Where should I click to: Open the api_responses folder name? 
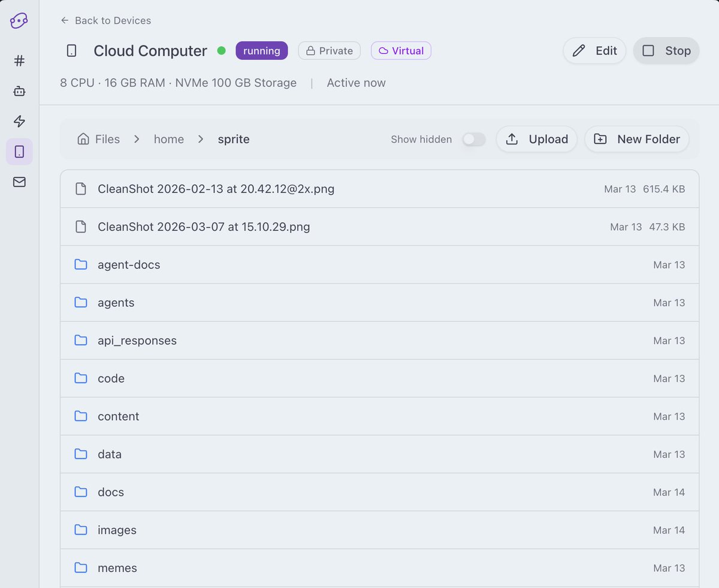(137, 340)
